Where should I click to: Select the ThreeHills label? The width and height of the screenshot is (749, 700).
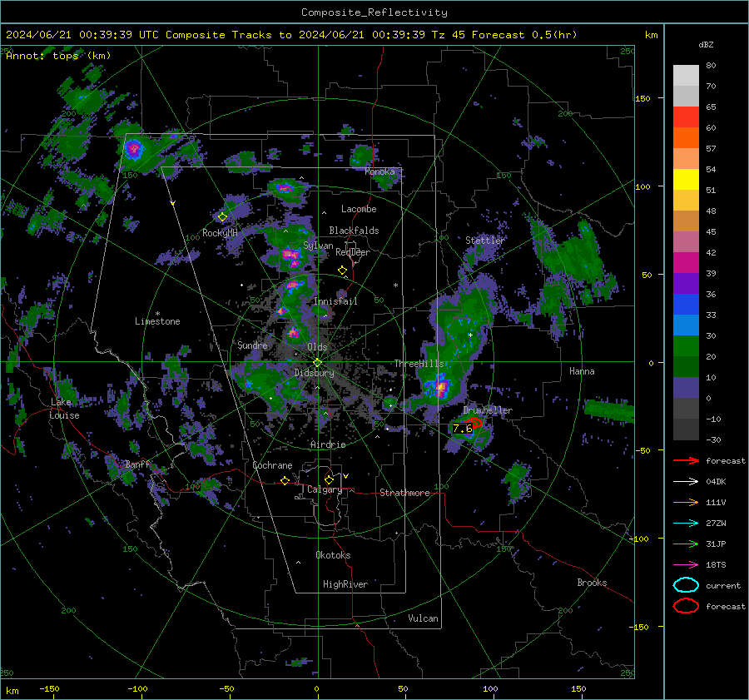pos(419,364)
